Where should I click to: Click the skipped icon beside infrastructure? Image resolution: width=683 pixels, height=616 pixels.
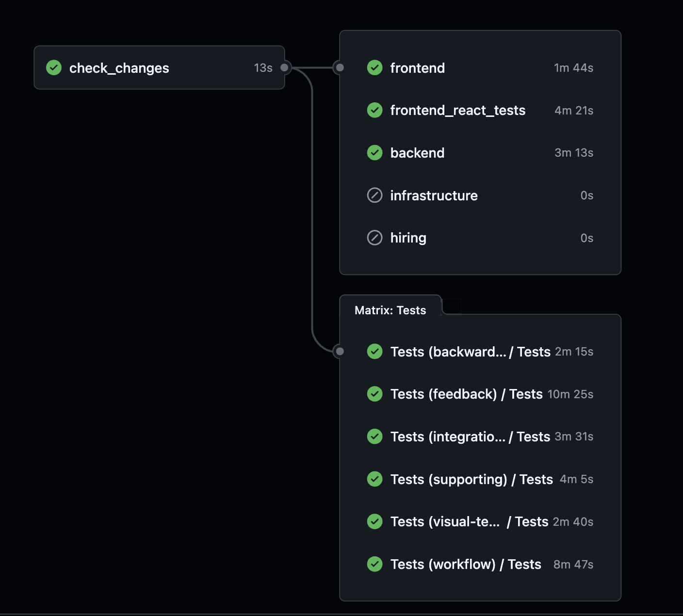pos(374,195)
